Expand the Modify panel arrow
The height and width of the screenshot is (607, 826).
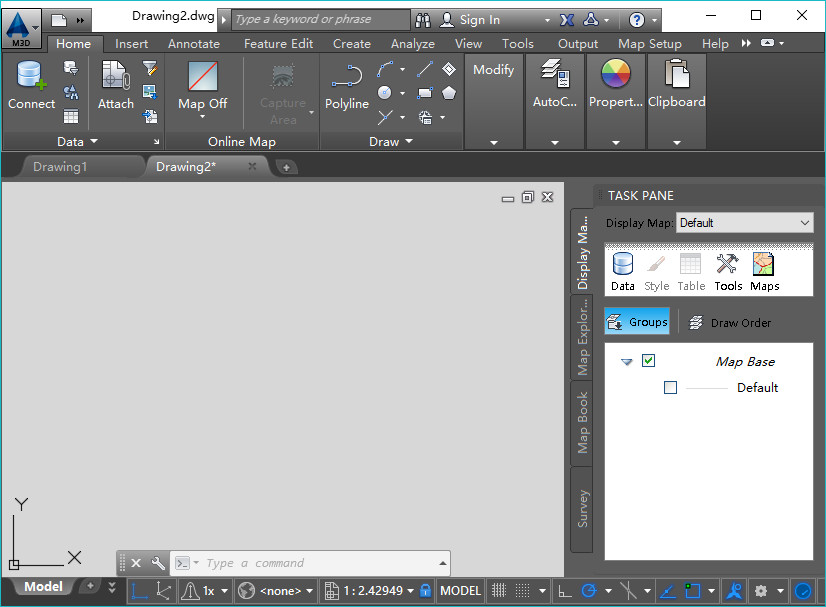[x=494, y=142]
